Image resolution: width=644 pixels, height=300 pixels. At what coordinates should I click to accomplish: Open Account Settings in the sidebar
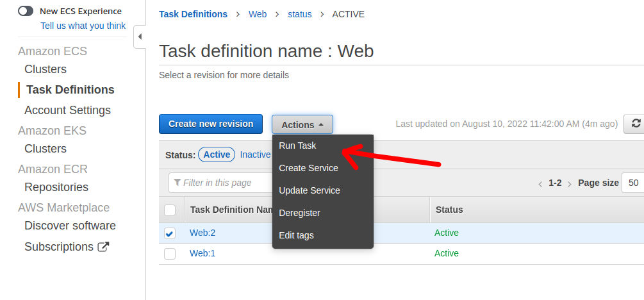(x=67, y=110)
